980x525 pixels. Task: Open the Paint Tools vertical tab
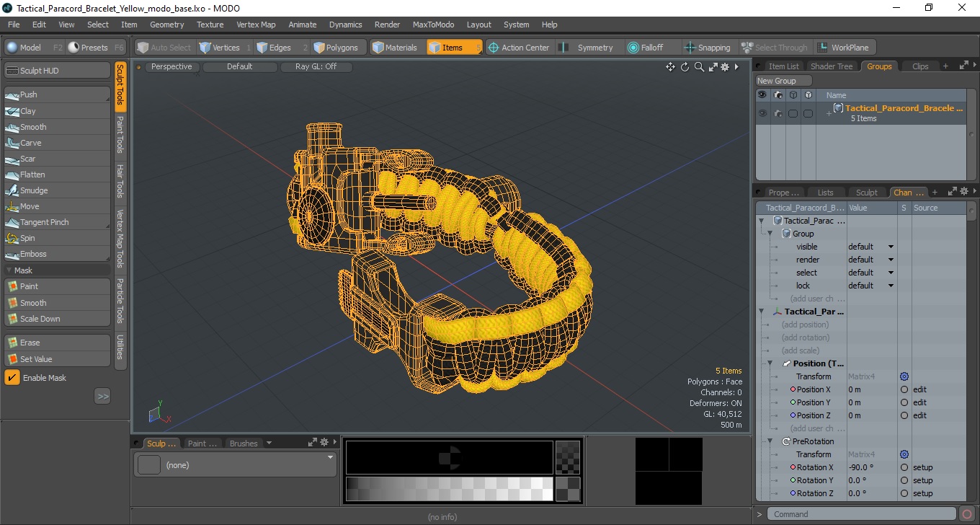click(120, 135)
